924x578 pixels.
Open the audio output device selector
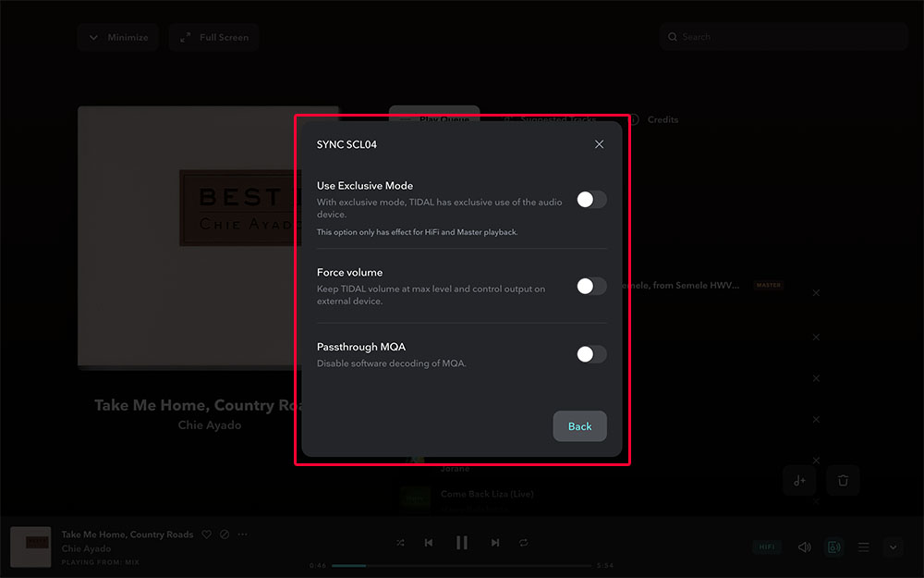834,547
